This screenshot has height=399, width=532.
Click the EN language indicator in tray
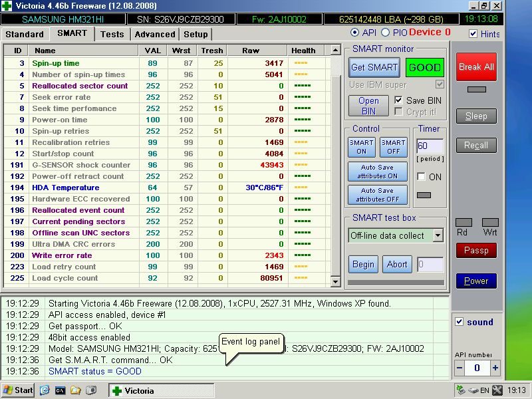pyautogui.click(x=485, y=390)
